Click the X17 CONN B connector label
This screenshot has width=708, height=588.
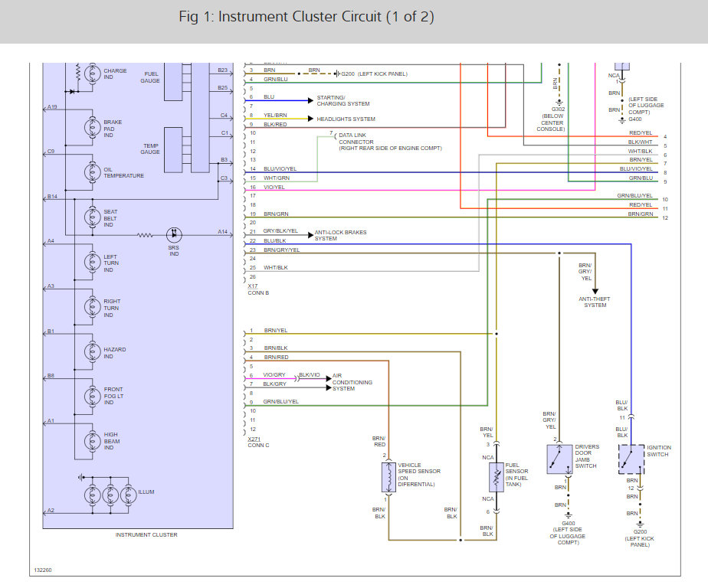(258, 289)
